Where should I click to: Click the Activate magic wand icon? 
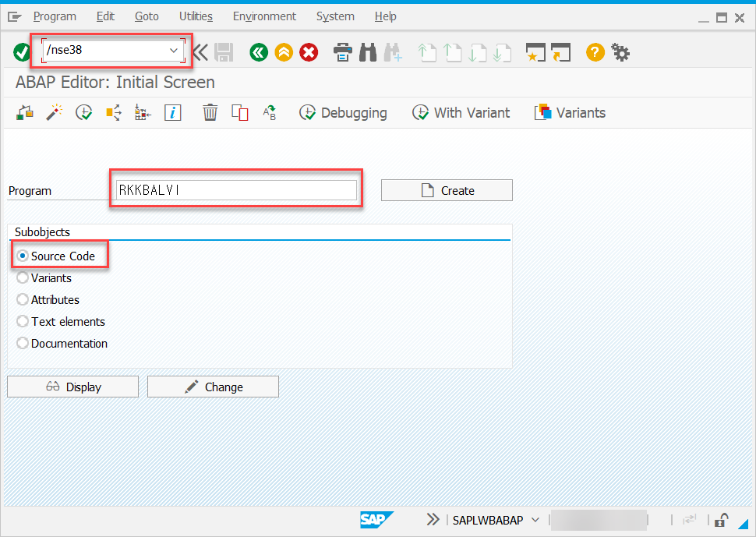[55, 112]
